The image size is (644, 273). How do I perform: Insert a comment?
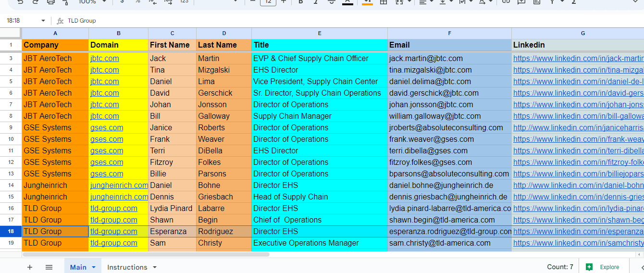click(x=521, y=2)
